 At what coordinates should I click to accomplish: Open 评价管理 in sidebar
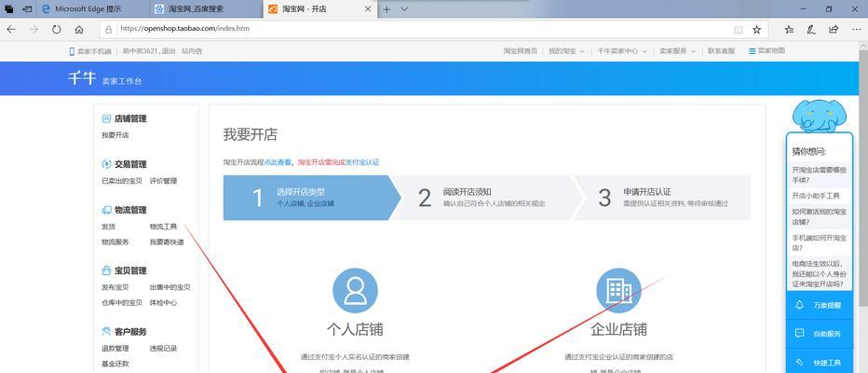pyautogui.click(x=163, y=181)
